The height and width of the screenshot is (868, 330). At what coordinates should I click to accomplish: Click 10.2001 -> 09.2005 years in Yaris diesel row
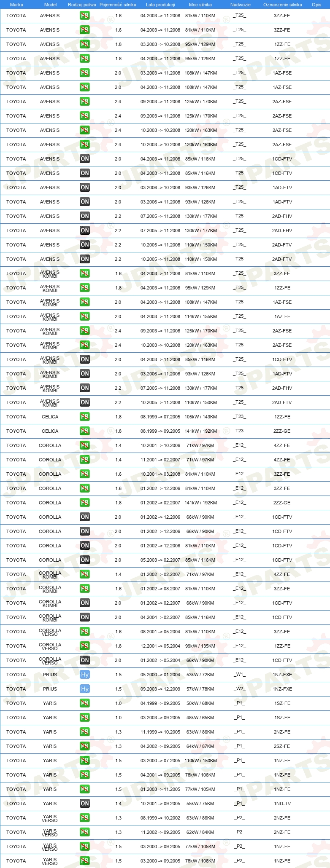(x=160, y=804)
